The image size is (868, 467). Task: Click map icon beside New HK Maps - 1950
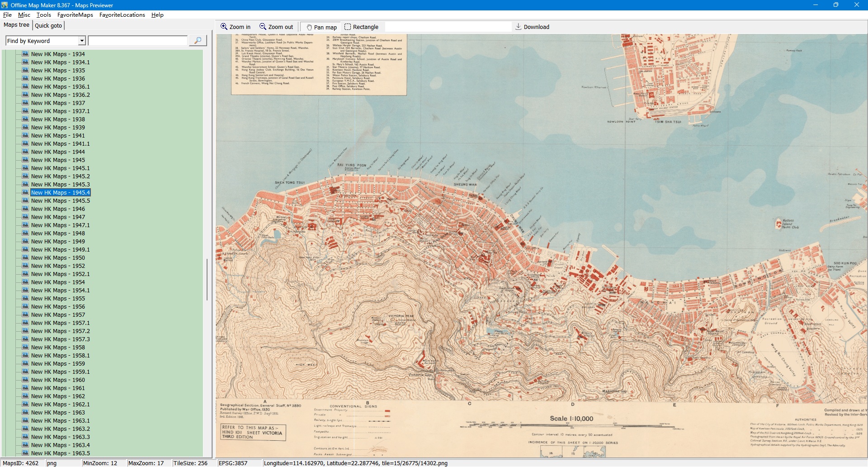pos(25,257)
